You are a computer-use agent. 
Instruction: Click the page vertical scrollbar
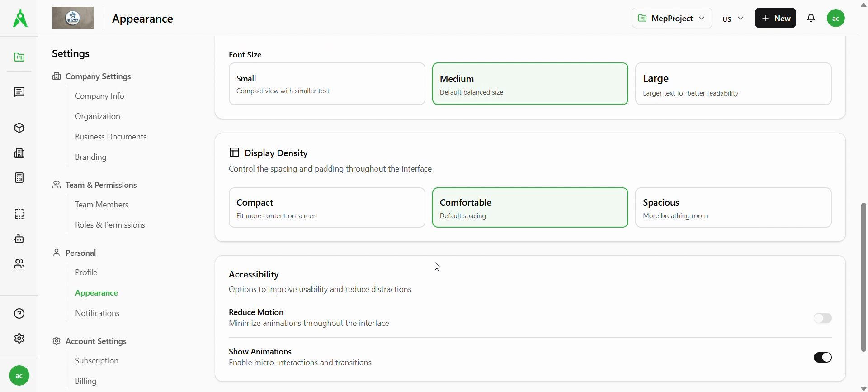863,276
